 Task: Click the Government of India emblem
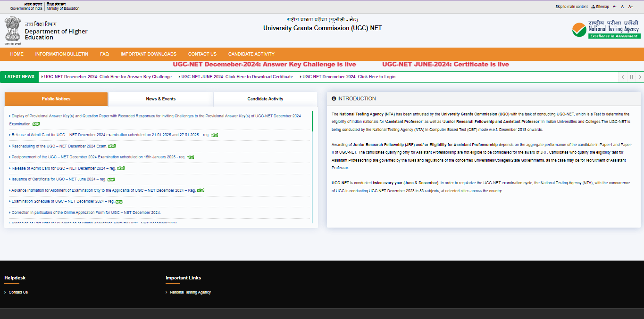13,30
